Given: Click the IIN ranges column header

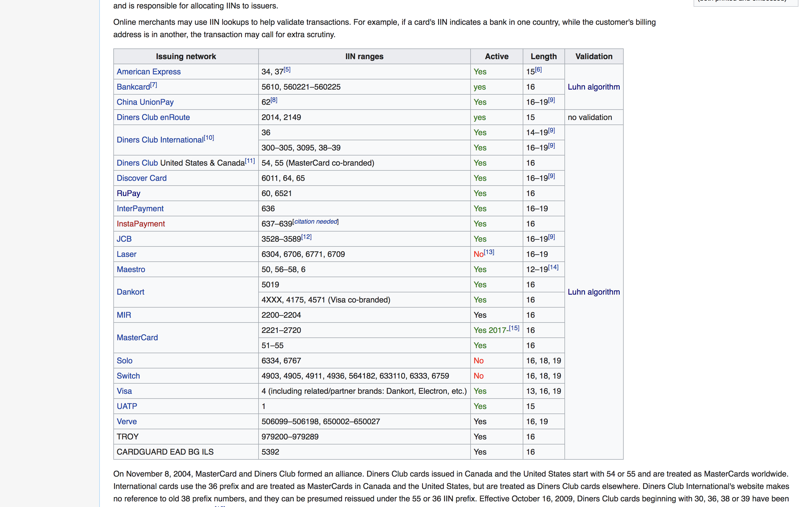Looking at the screenshot, I should (x=364, y=56).
